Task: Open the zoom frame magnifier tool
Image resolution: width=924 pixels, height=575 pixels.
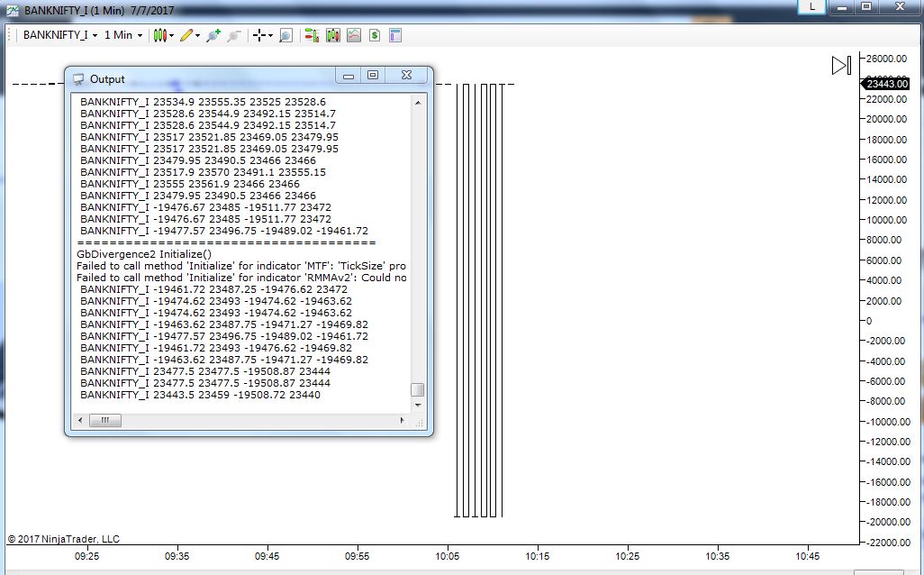Action: (x=285, y=35)
